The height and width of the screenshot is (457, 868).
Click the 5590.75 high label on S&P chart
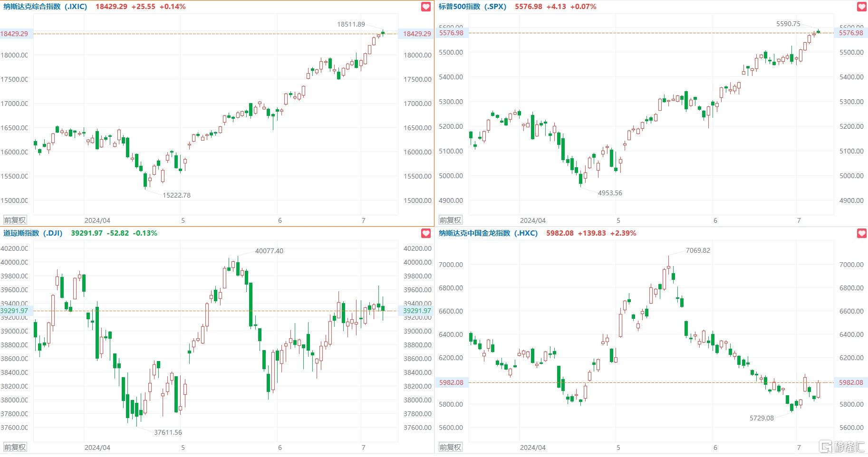click(x=788, y=24)
